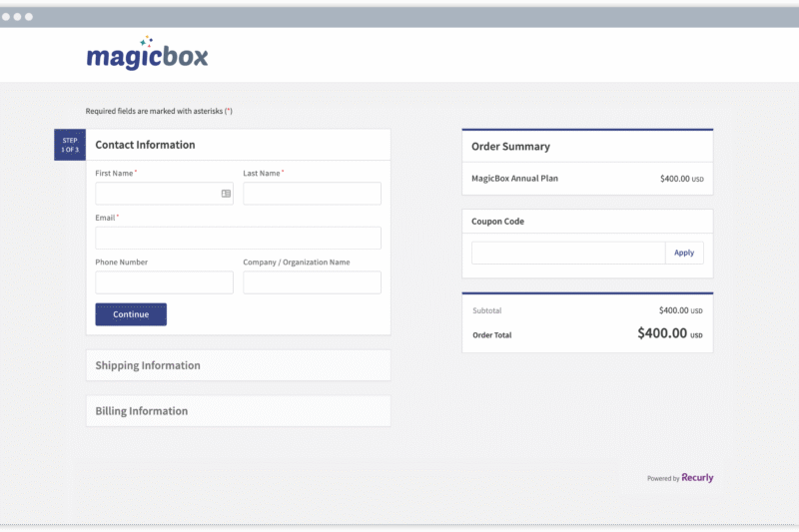The width and height of the screenshot is (799, 532).
Task: Click into the Last Name field
Action: [312, 194]
